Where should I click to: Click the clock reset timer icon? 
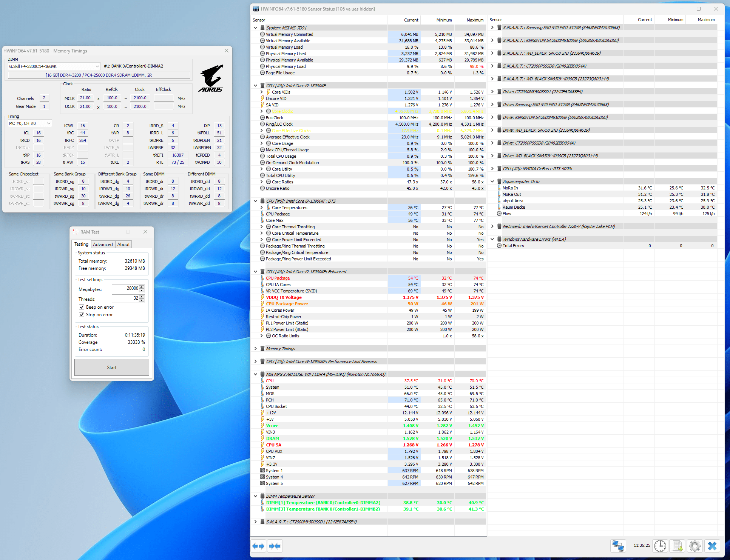click(660, 546)
